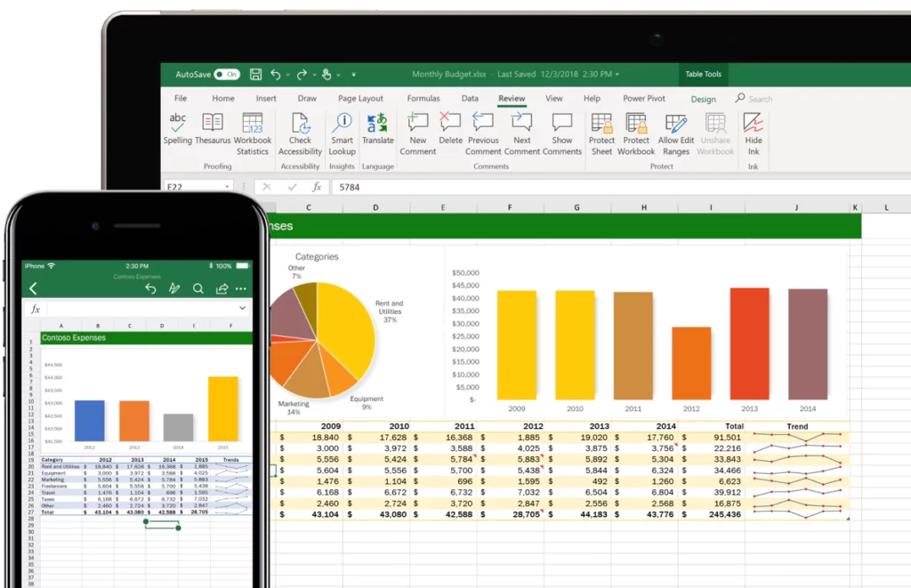Tap the undo icon on the iPhone
Viewport: 911px width, 588px height.
coord(150,289)
